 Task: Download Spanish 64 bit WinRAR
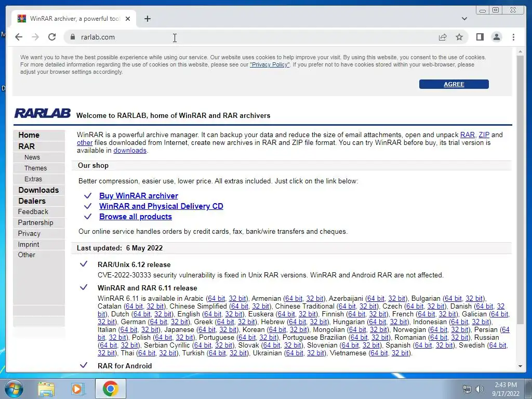tap(423, 345)
